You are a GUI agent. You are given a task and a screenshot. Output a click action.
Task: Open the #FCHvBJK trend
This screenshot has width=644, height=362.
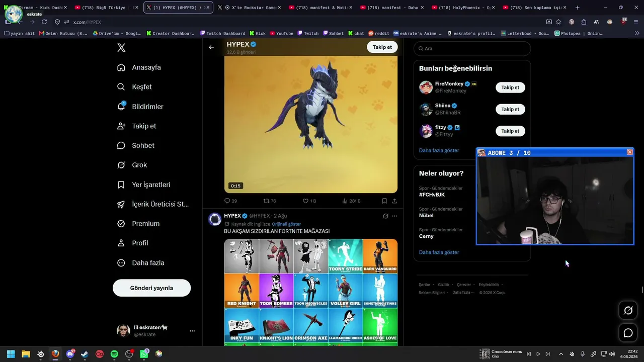click(432, 195)
